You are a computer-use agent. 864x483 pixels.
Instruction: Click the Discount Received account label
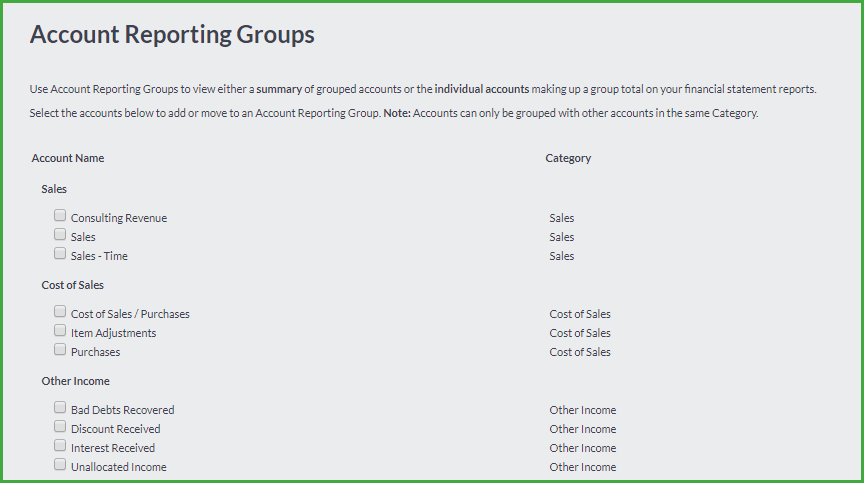tap(116, 429)
